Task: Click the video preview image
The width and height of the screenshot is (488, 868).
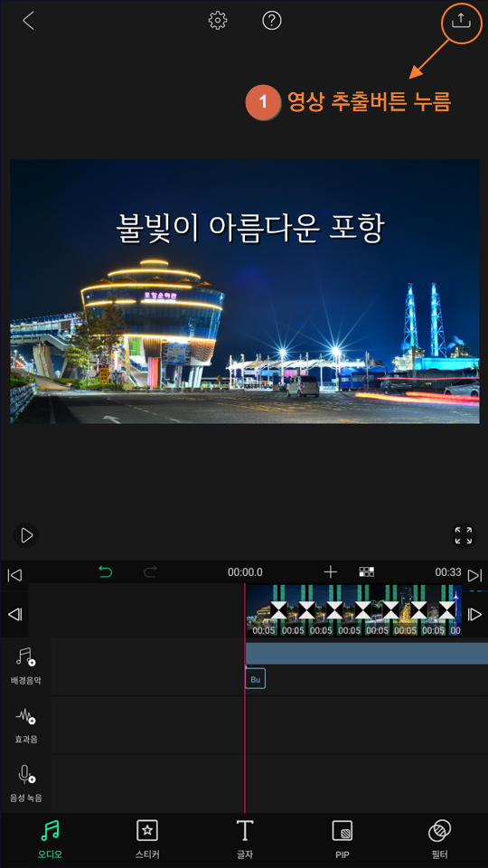Action: pyautogui.click(x=245, y=291)
